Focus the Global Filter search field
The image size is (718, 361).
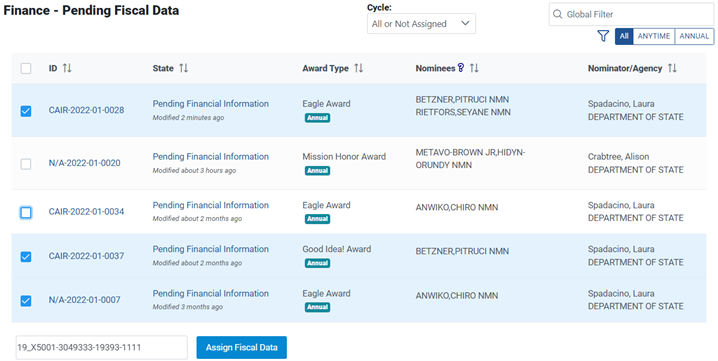pos(631,14)
